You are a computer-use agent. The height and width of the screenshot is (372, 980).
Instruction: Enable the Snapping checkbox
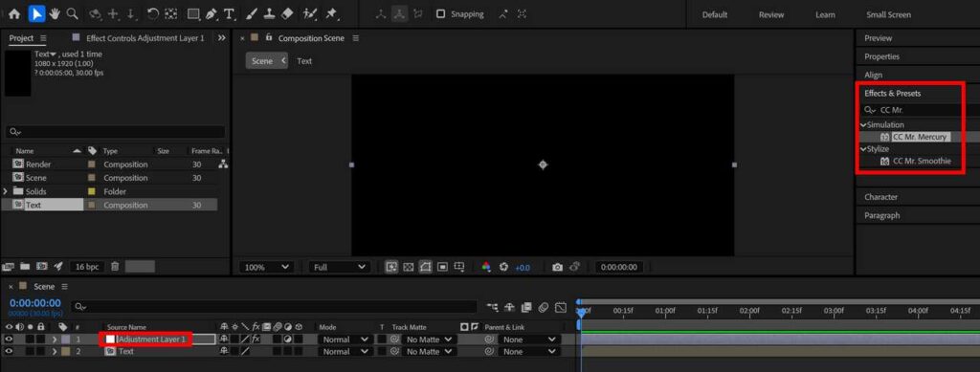[440, 13]
